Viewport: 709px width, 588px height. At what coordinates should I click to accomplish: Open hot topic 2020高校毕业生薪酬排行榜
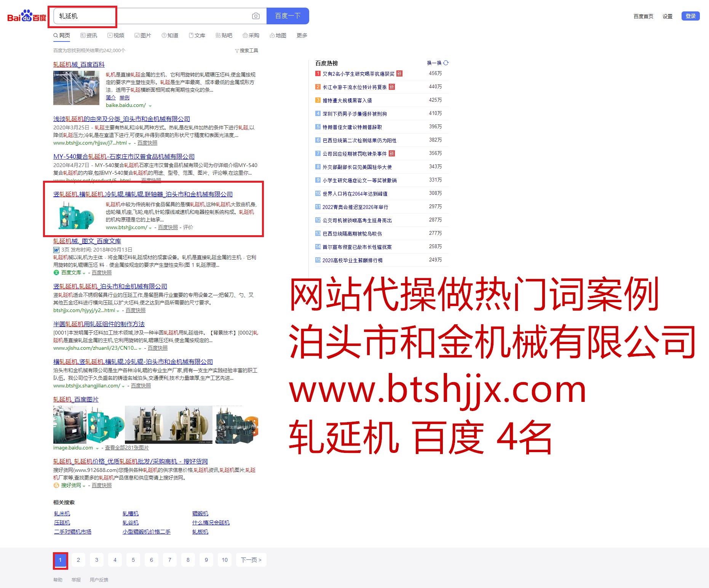pos(353,260)
